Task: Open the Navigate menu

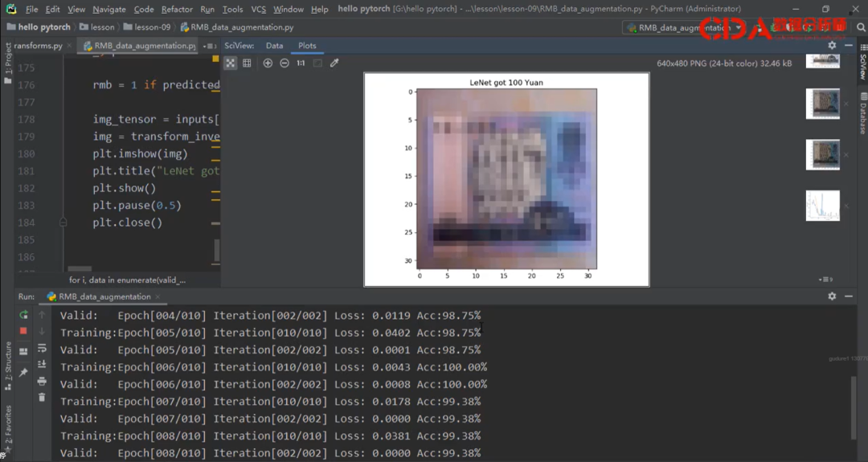Action: 109,10
